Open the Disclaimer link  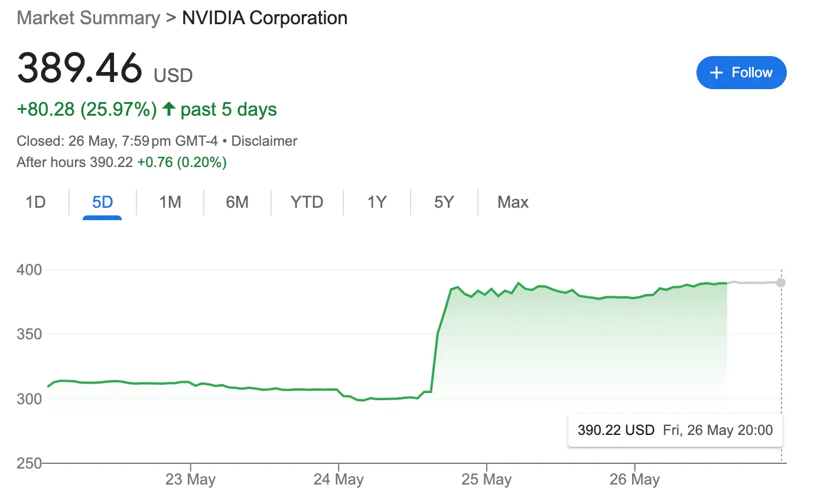(x=264, y=142)
